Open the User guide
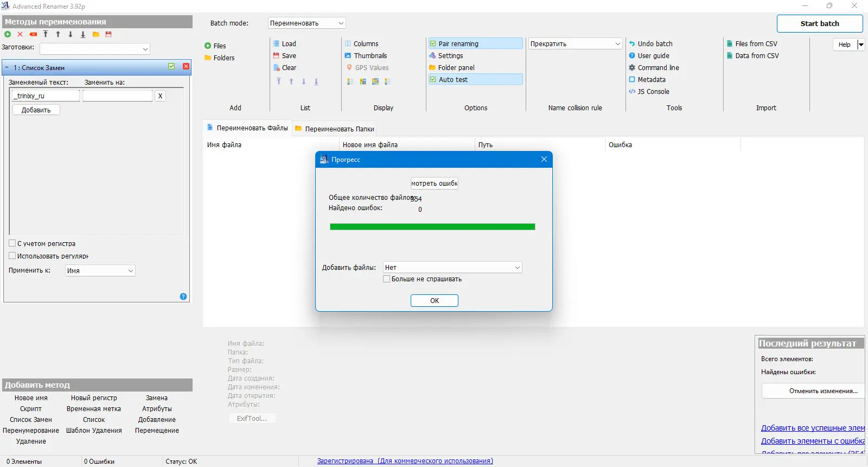The height and width of the screenshot is (467, 868). (x=649, y=55)
